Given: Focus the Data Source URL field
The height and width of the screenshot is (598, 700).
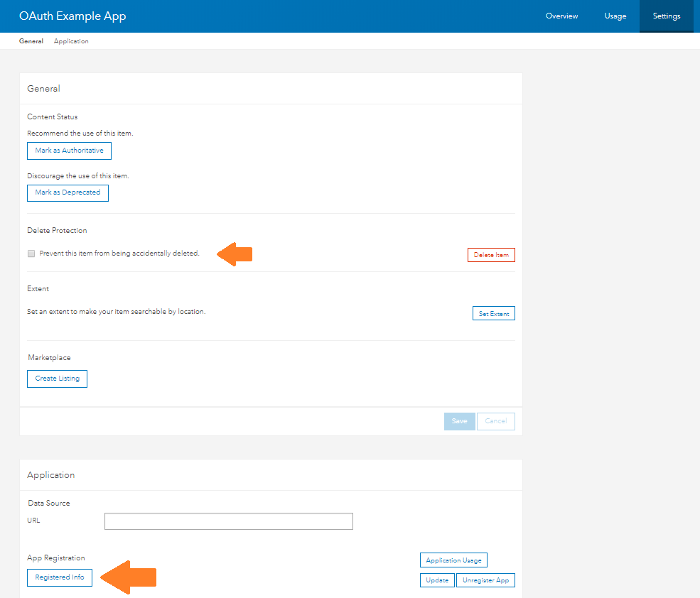Looking at the screenshot, I should [x=228, y=521].
